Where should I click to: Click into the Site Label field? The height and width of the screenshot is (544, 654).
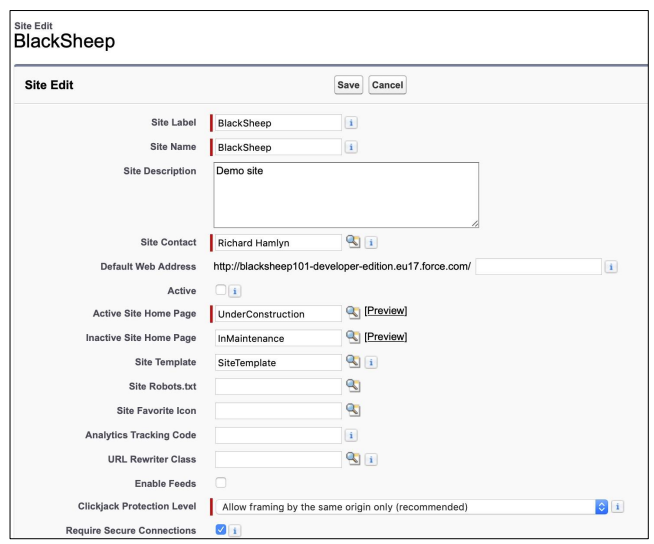pos(278,123)
